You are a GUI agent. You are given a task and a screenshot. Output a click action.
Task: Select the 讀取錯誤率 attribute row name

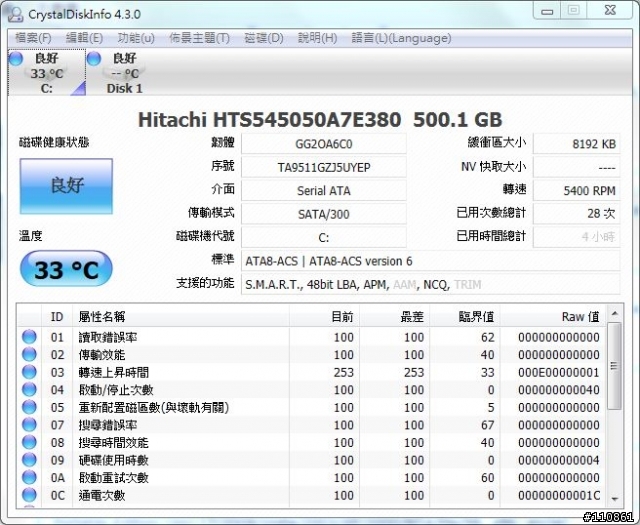pyautogui.click(x=108, y=337)
